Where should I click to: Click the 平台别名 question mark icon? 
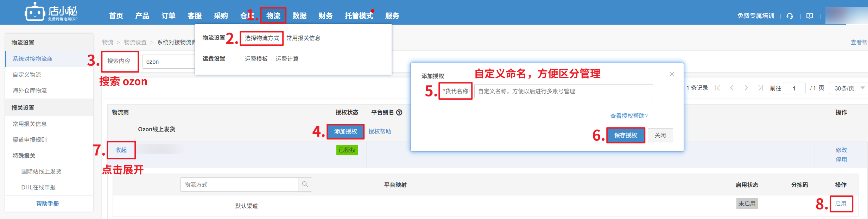click(399, 112)
